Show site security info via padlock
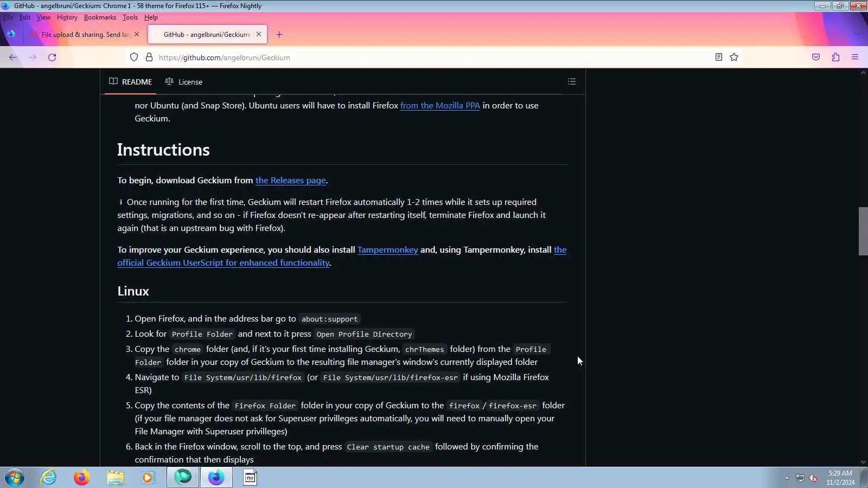This screenshot has width=868, height=488. coord(149,57)
